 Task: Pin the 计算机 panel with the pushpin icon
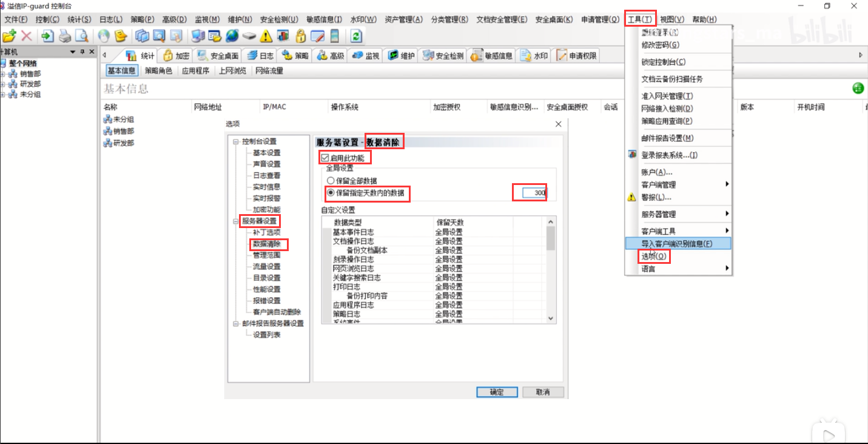click(82, 52)
